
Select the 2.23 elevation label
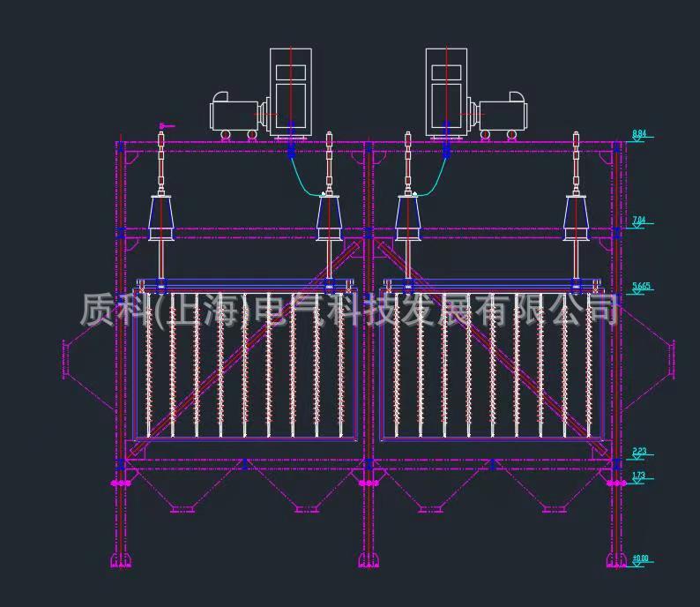point(639,453)
